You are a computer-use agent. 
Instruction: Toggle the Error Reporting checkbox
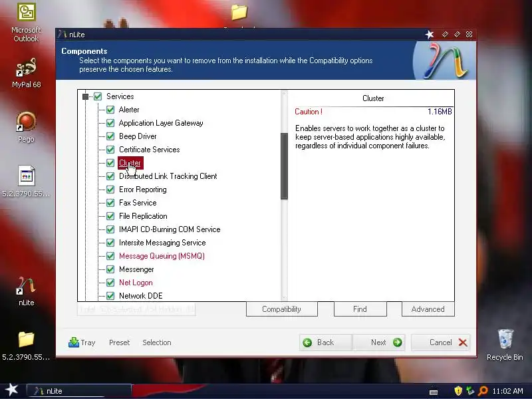[110, 190]
